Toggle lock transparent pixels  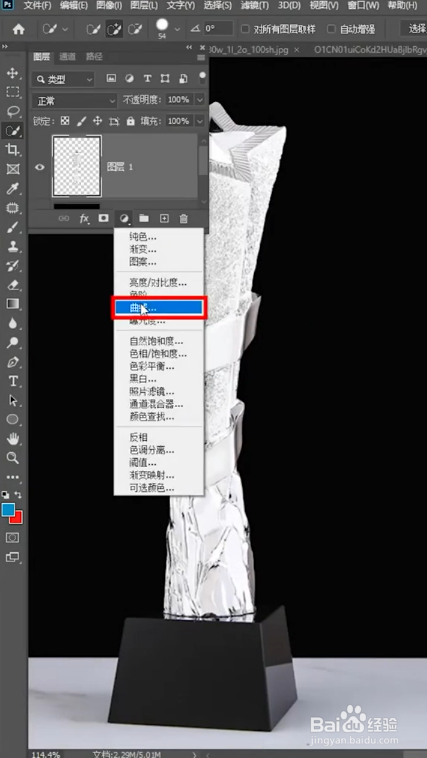[x=65, y=121]
